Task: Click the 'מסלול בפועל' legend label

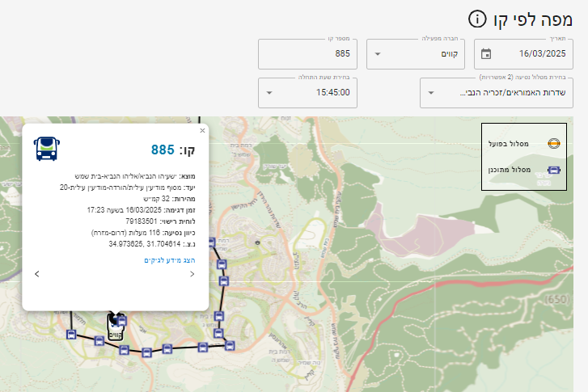Action: (509, 144)
